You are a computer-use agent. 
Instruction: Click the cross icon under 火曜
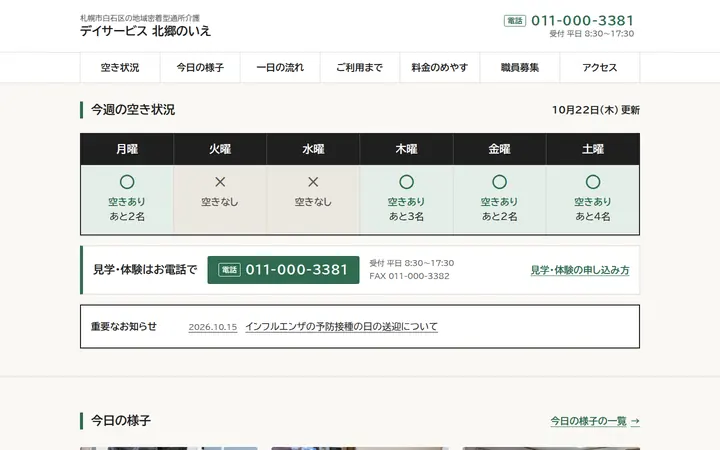pos(220,182)
